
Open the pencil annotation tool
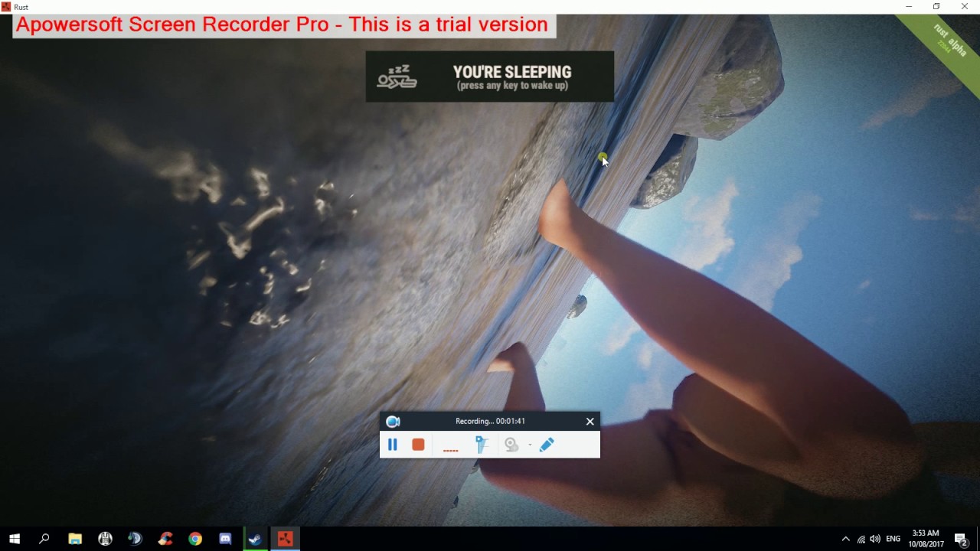click(x=547, y=445)
